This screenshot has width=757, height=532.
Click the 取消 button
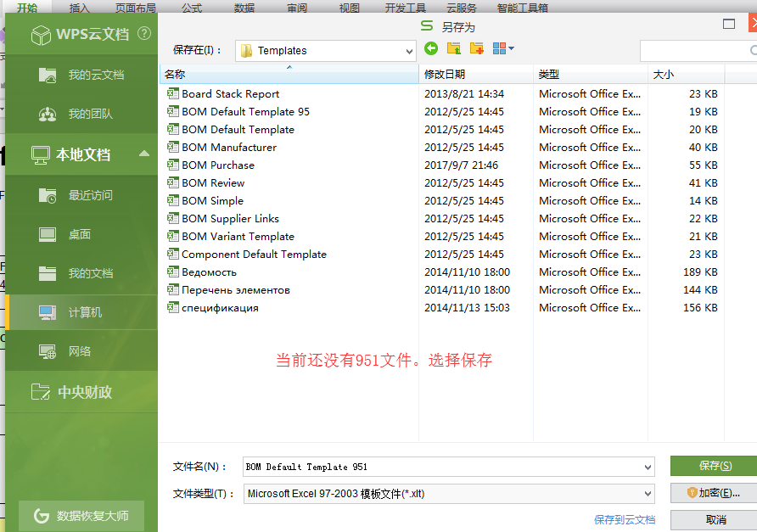click(x=715, y=520)
